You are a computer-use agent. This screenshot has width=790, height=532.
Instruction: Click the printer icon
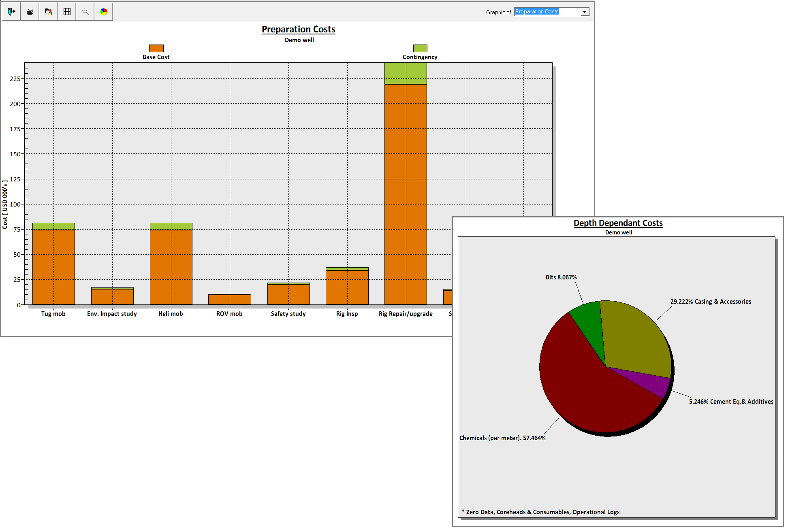click(30, 12)
